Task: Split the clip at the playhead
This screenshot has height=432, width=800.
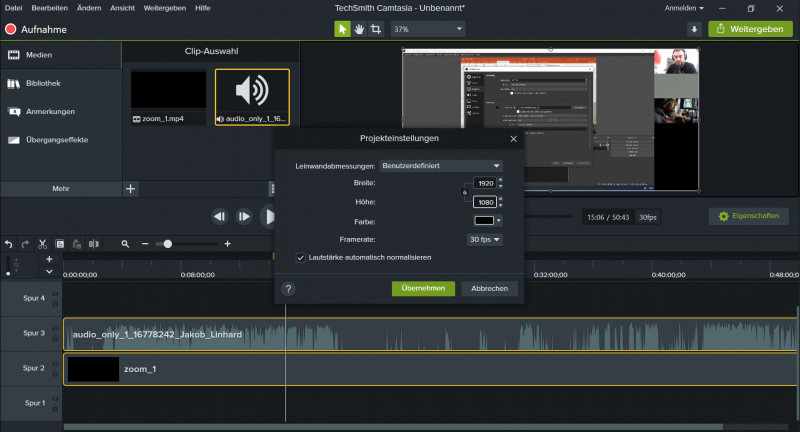Action: tap(94, 244)
